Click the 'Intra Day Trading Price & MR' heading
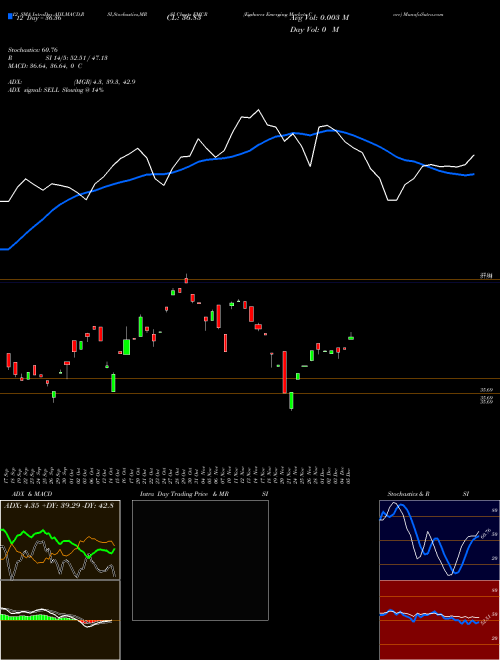 (x=185, y=494)
